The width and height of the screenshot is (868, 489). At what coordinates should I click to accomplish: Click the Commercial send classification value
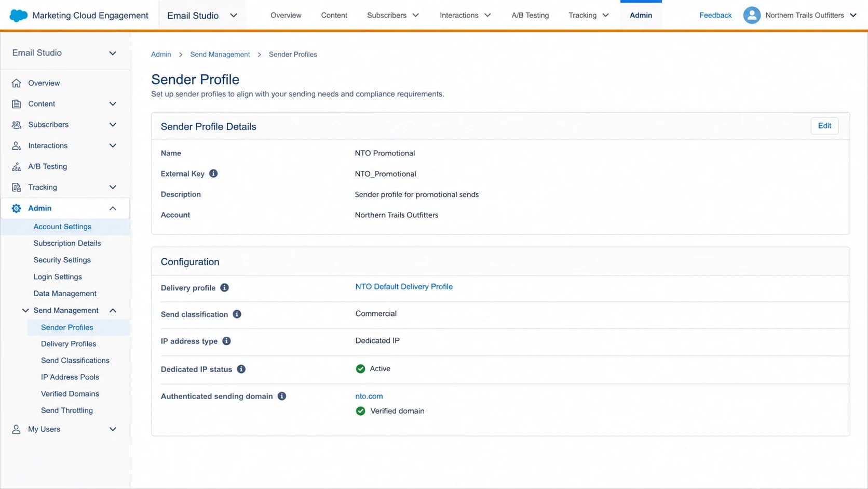point(376,314)
